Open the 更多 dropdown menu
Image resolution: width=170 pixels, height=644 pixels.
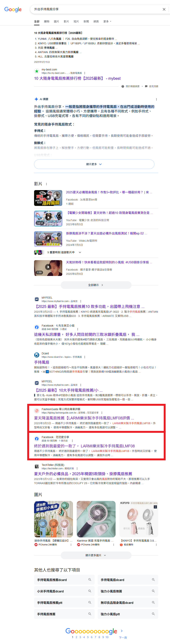(x=107, y=22)
